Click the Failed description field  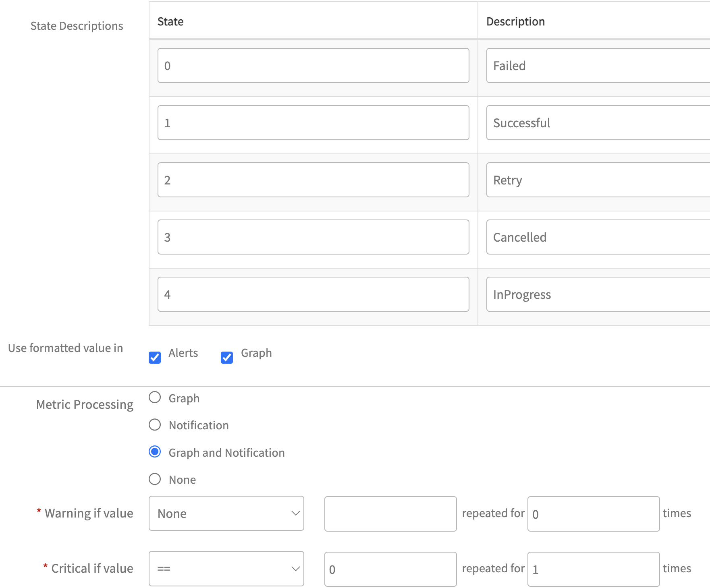598,66
